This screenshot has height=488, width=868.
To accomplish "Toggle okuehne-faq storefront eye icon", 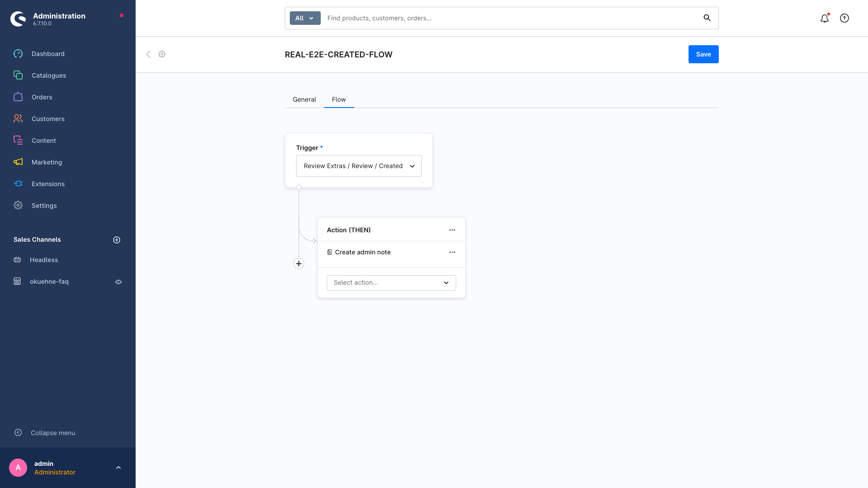I will click(x=118, y=282).
